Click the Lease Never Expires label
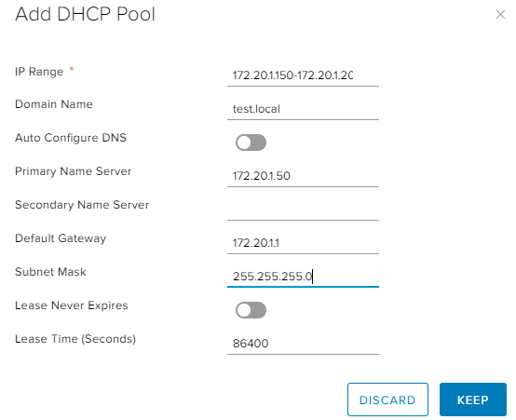 [x=72, y=305]
